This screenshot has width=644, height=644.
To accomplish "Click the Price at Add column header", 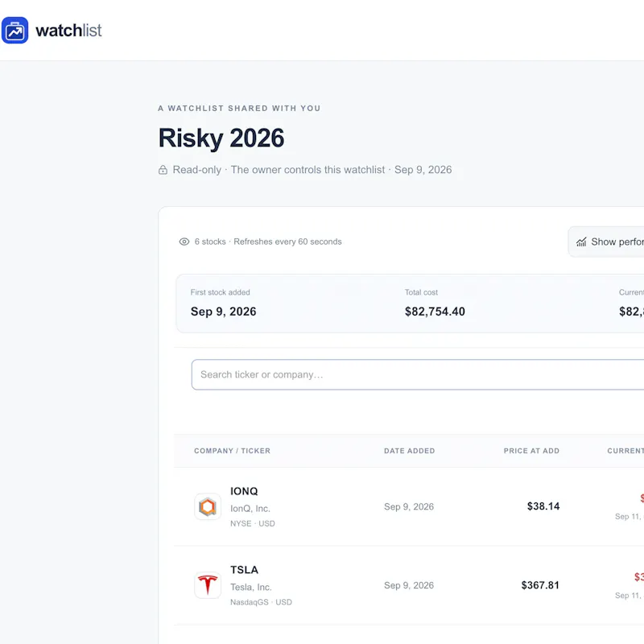I will pyautogui.click(x=531, y=451).
